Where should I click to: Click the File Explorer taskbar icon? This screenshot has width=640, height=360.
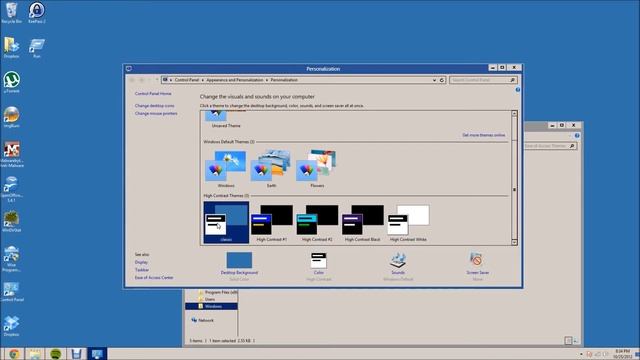coord(35,354)
